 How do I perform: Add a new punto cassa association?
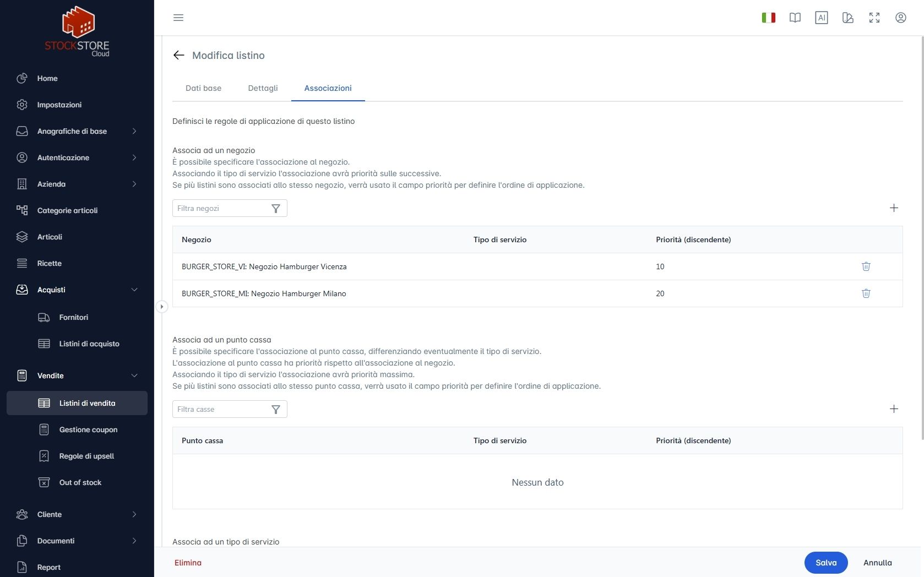coord(894,409)
